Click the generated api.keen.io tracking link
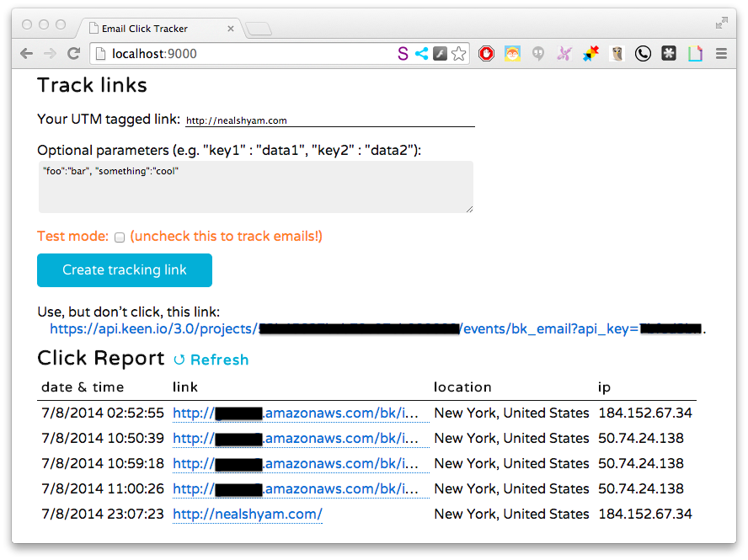Viewport: 748px width, 560px height. (x=377, y=328)
